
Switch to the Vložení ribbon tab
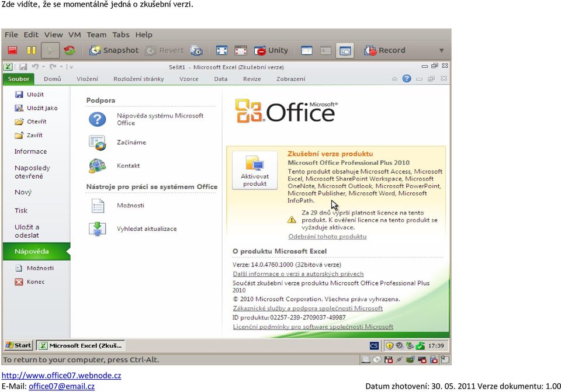(87, 79)
